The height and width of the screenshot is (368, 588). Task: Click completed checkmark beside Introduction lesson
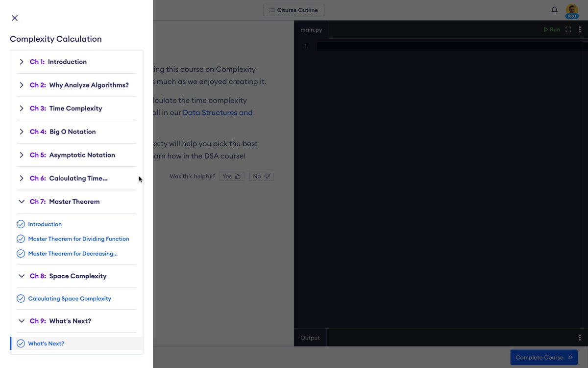click(x=21, y=224)
